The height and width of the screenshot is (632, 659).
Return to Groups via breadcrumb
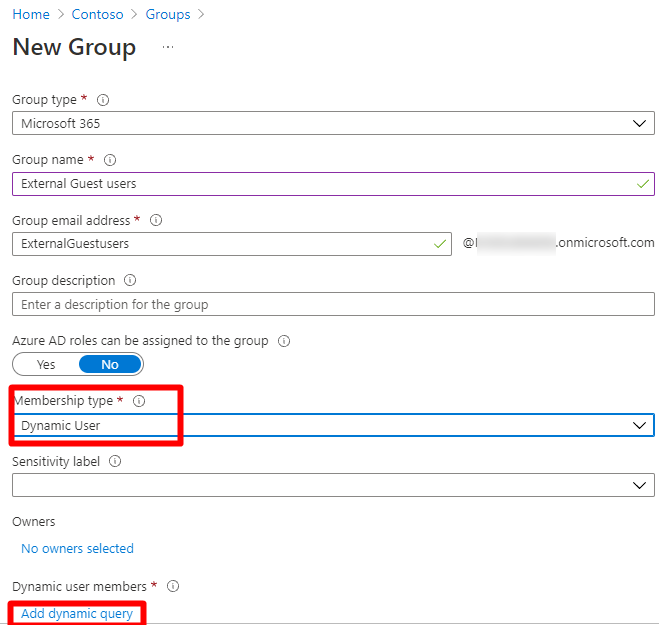coord(167,14)
